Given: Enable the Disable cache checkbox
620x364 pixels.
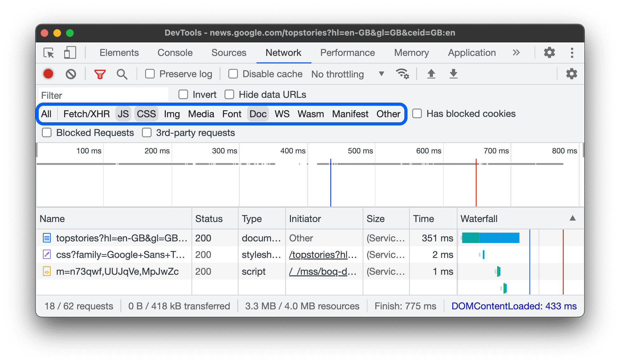Looking at the screenshot, I should [233, 74].
